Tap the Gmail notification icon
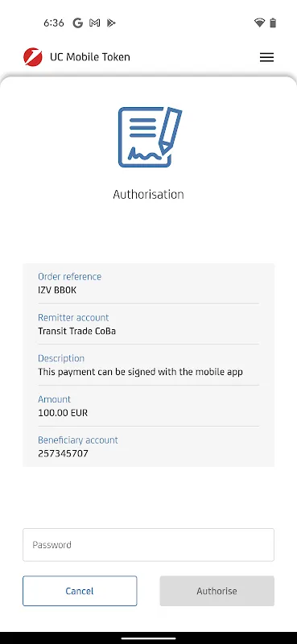The width and height of the screenshot is (297, 644). point(94,23)
